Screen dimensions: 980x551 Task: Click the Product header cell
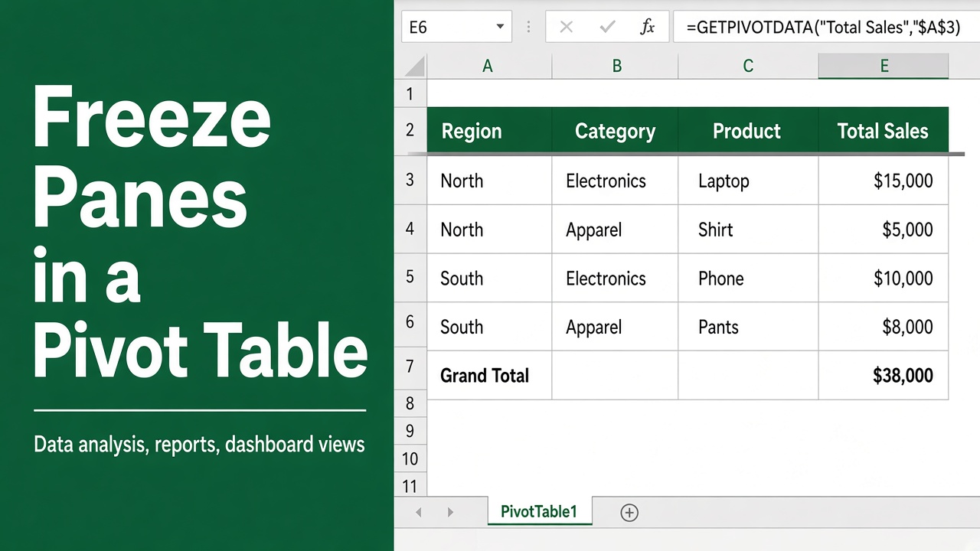pyautogui.click(x=748, y=131)
